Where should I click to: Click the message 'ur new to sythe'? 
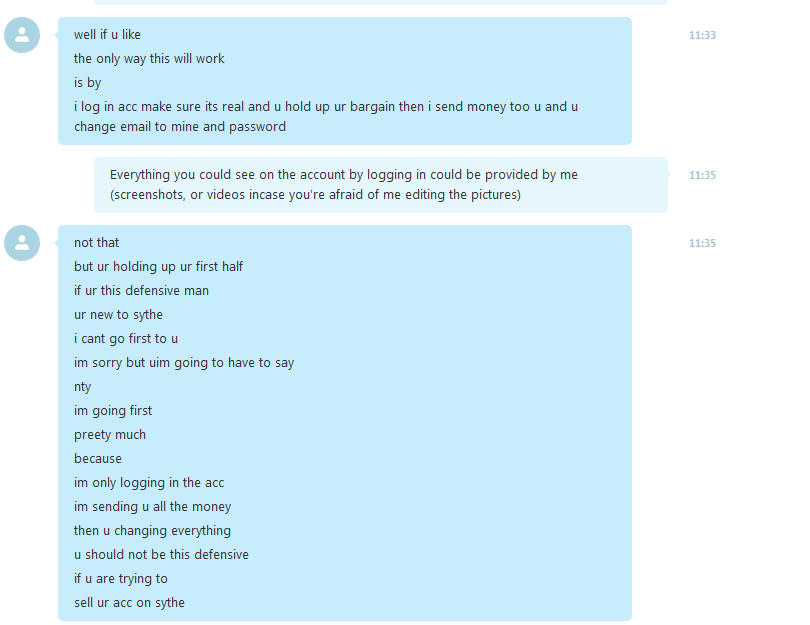click(x=118, y=315)
